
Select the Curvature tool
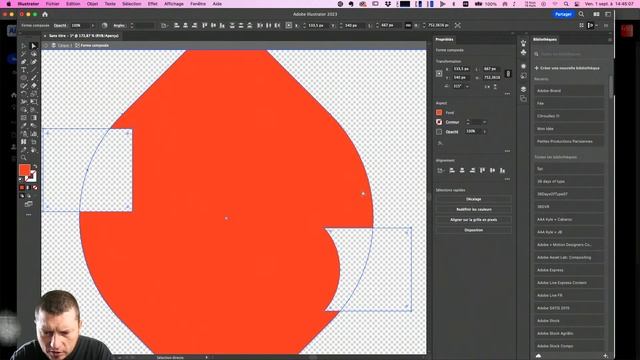pyautogui.click(x=34, y=62)
